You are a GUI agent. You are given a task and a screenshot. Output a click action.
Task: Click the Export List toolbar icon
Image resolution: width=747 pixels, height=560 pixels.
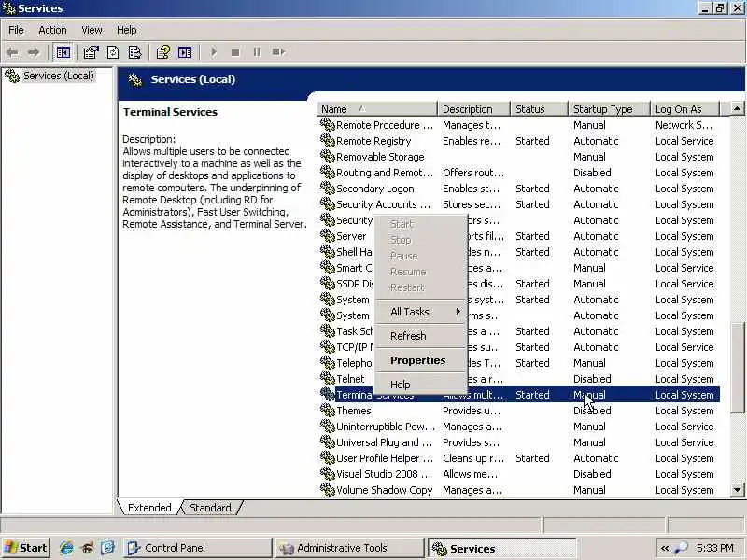click(x=134, y=52)
